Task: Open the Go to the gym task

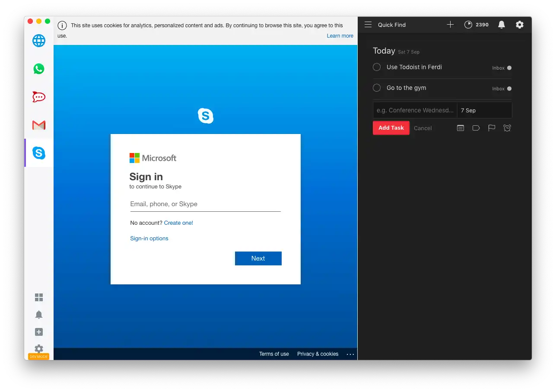Action: tap(406, 88)
